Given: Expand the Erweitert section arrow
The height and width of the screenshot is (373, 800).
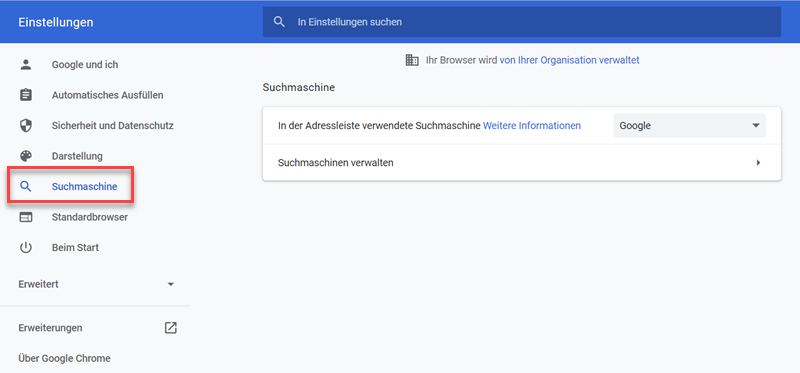Looking at the screenshot, I should click(171, 284).
